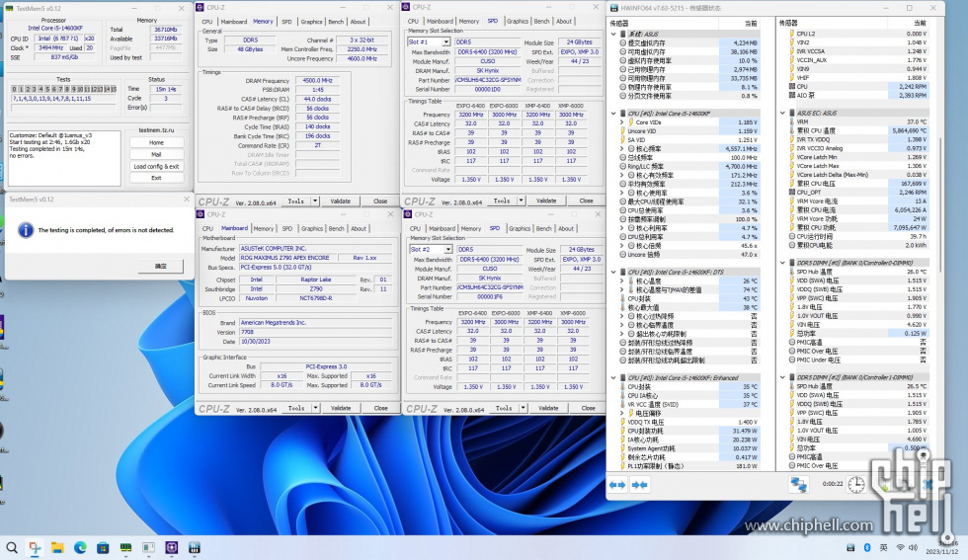Collapse the ASUS EC sensor group
The width and height of the screenshot is (968, 560).
point(782,113)
